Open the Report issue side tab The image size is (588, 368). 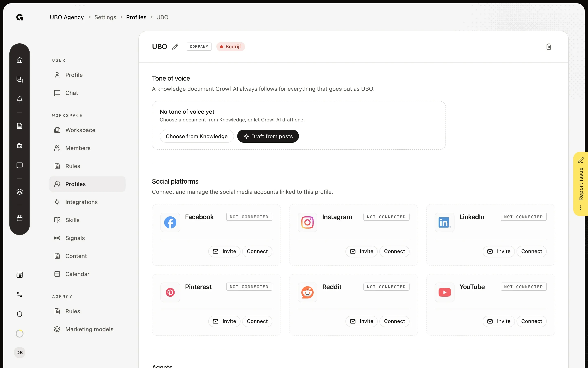pos(581,184)
